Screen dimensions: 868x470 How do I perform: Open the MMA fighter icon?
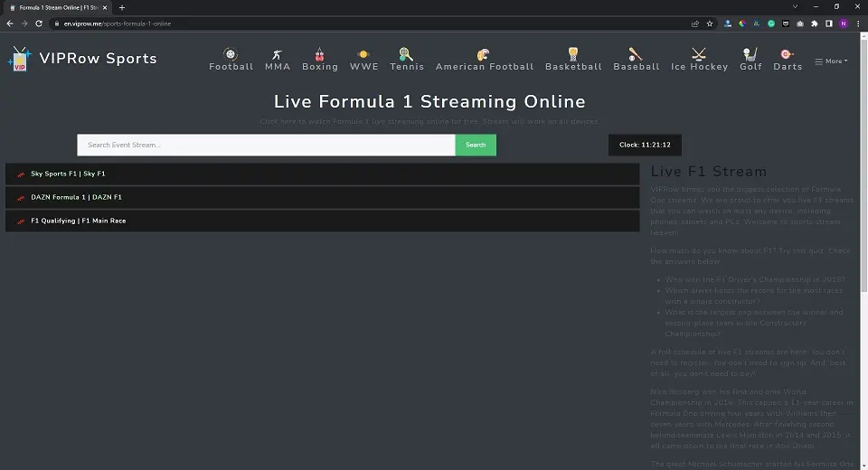(278, 53)
